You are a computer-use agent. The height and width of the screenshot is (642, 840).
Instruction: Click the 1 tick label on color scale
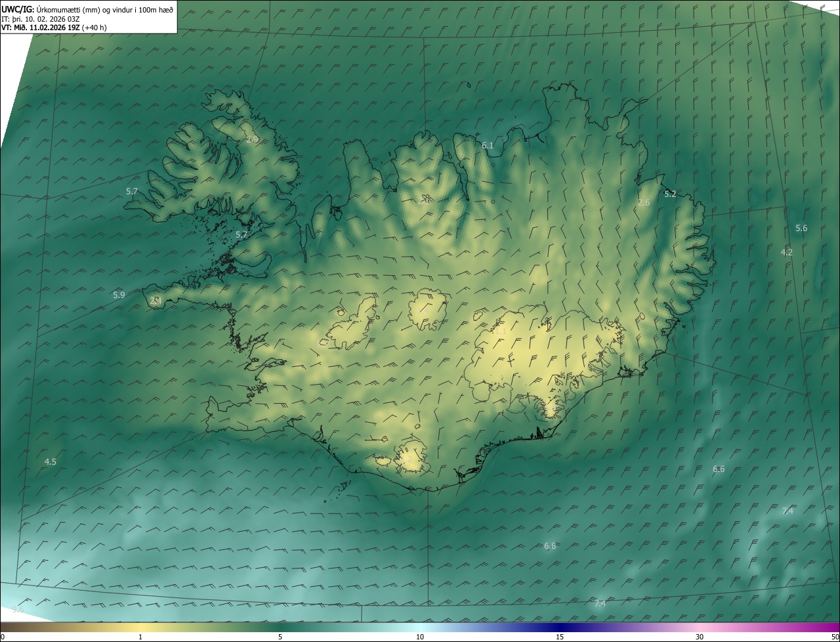140,637
